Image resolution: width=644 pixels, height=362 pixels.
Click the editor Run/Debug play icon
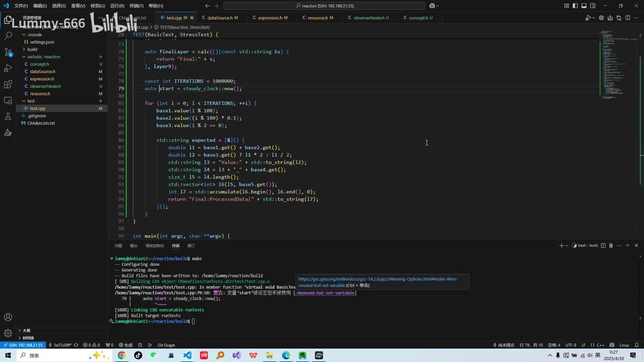(x=588, y=18)
